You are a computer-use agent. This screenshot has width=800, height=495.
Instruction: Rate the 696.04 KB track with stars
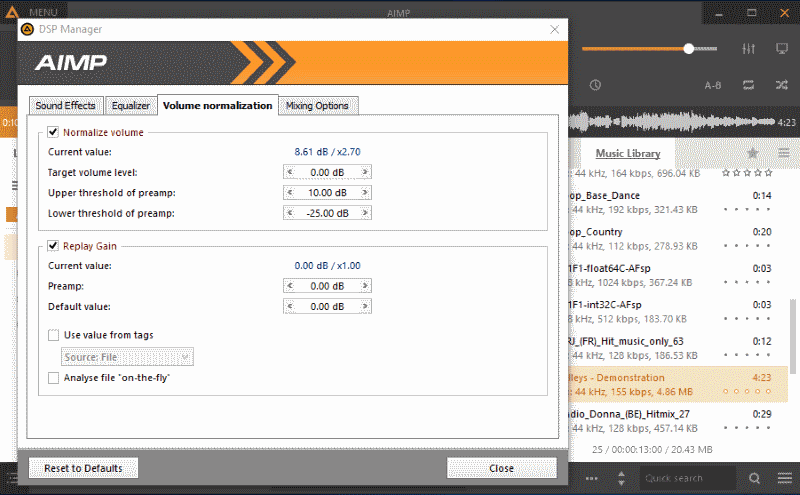[747, 173]
